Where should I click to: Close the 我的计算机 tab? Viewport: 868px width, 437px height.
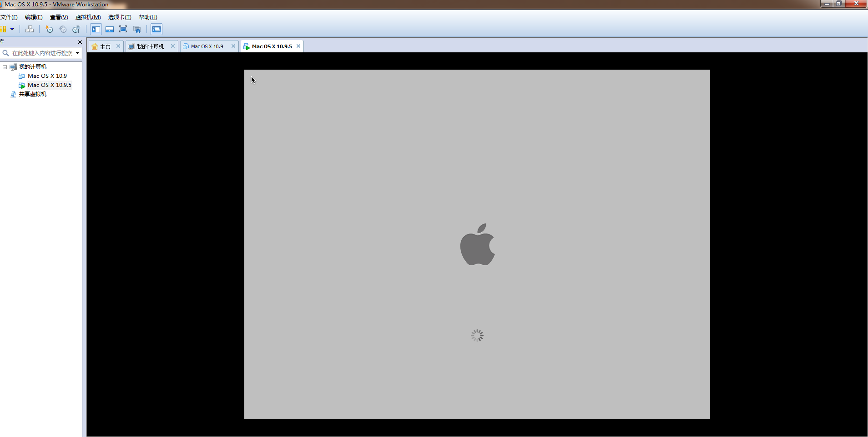[173, 46]
